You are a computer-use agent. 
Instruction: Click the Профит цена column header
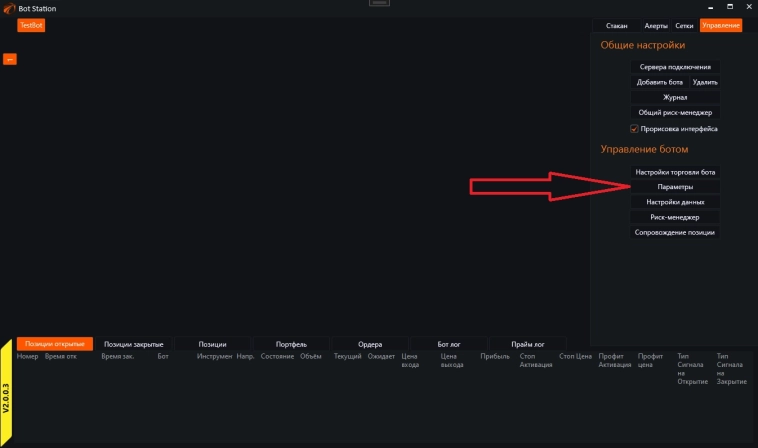click(x=650, y=361)
